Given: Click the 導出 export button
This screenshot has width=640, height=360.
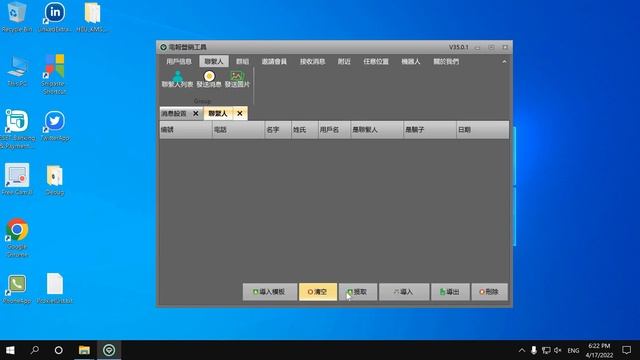Looking at the screenshot, I should 450,292.
